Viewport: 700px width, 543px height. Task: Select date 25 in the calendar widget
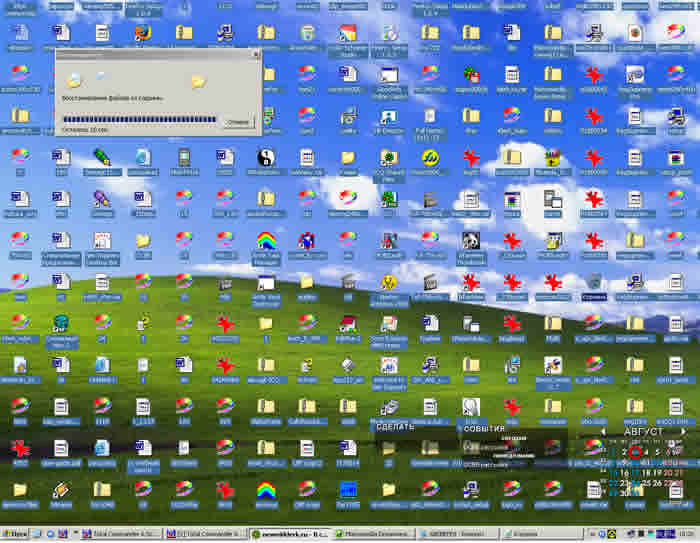[646, 483]
